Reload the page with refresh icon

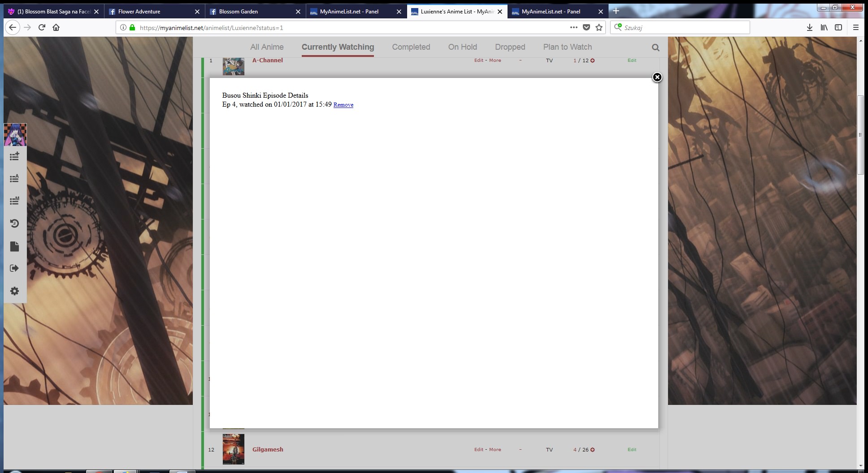[42, 27]
